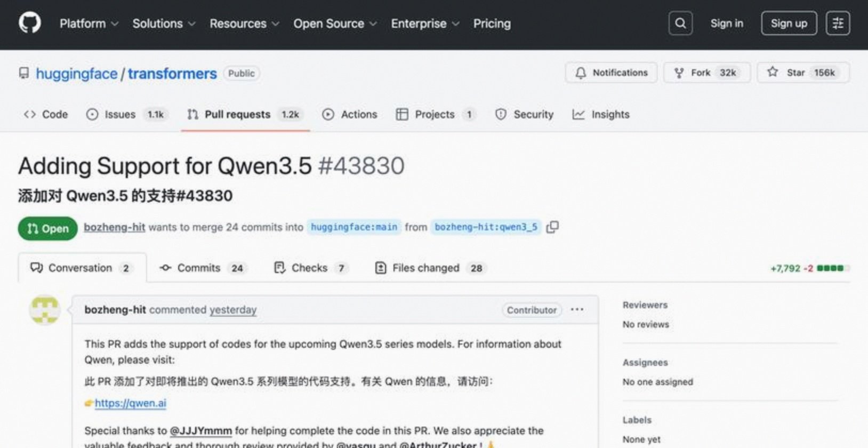Click the Fork icon

click(x=679, y=73)
